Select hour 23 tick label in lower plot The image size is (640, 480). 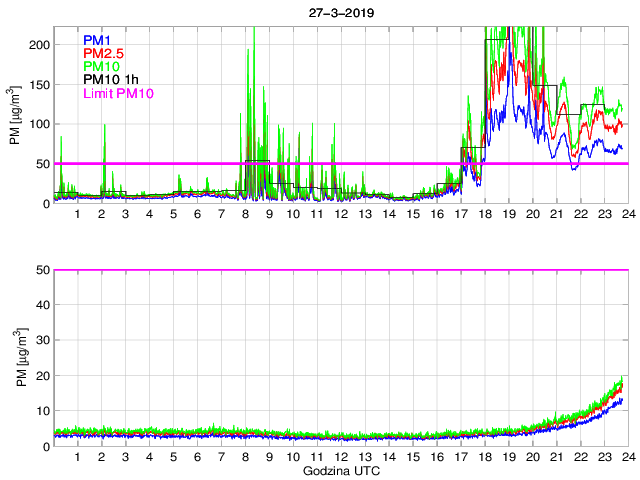click(x=603, y=457)
